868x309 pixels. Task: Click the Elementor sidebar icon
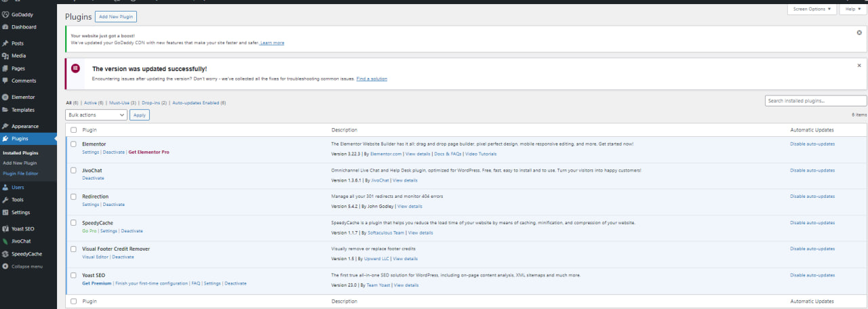(x=5, y=97)
